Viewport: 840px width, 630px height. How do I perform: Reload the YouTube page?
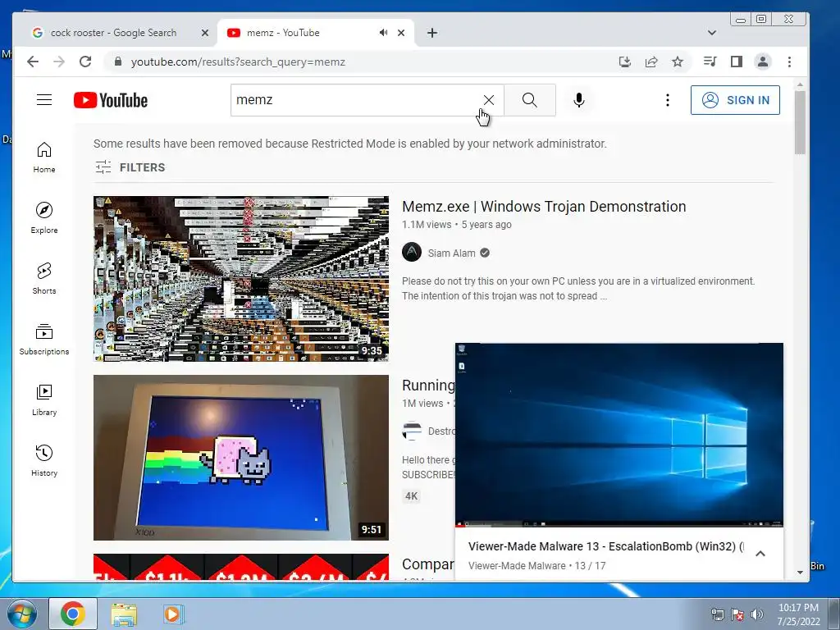click(85, 62)
